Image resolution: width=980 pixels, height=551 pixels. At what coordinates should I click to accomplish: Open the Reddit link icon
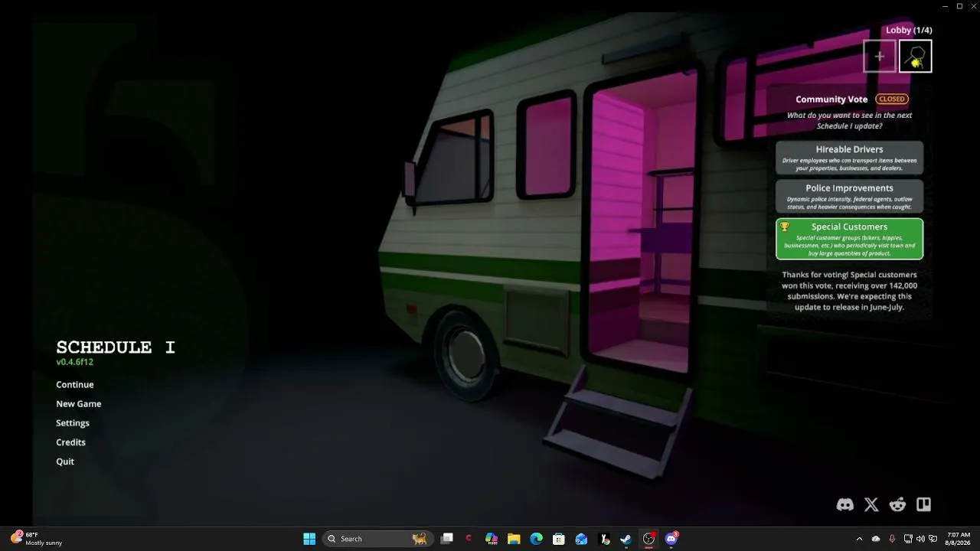click(897, 504)
